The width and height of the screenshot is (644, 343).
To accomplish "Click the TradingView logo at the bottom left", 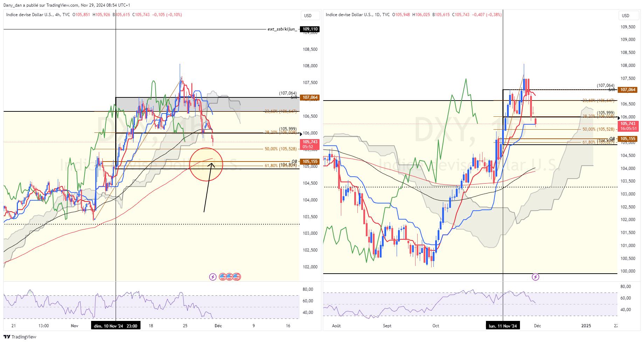I will click(20, 337).
